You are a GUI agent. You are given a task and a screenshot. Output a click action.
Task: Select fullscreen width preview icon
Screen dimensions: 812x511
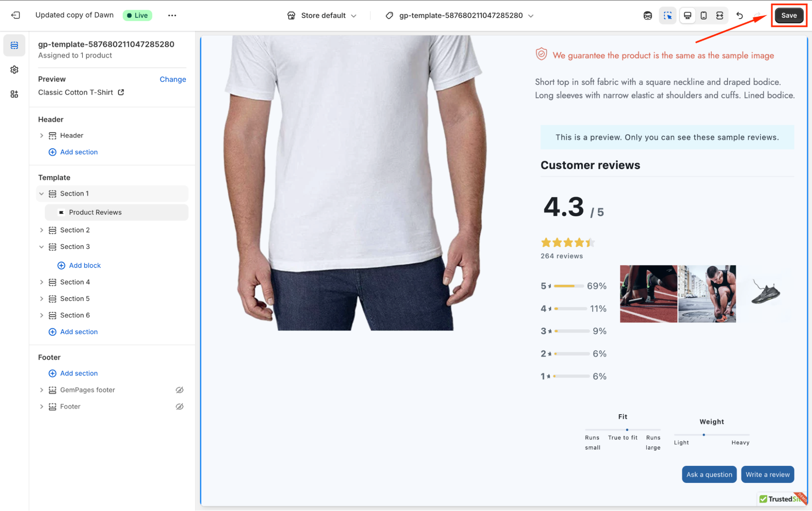pyautogui.click(x=719, y=15)
